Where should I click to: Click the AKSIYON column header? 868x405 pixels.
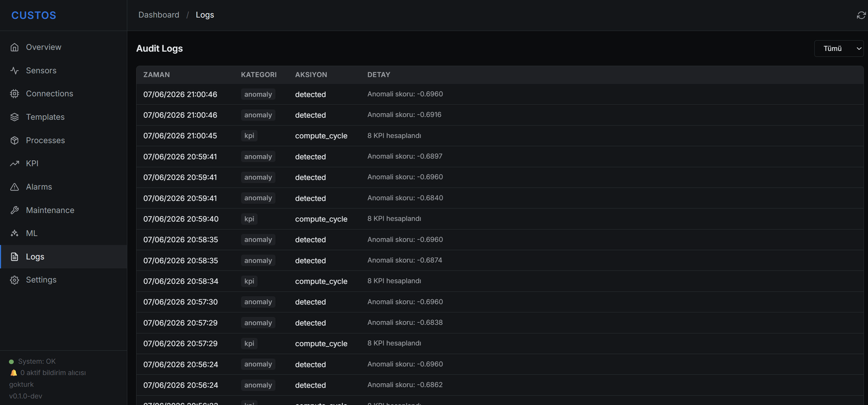point(311,75)
